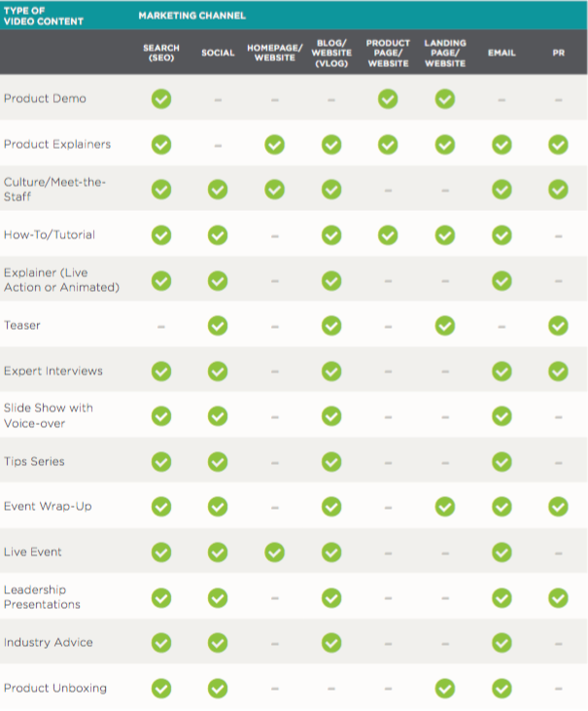
Task: Click Product Demo dash under Social column
Action: pyautogui.click(x=218, y=100)
